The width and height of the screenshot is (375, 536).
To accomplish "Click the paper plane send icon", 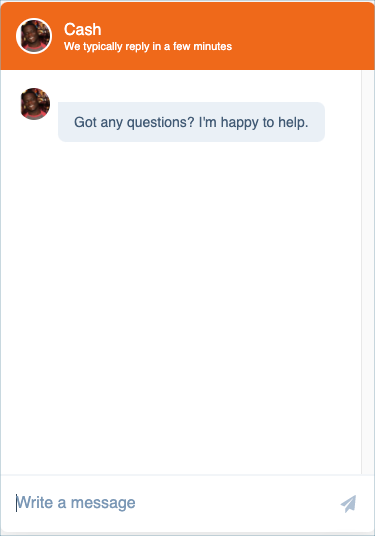I will (348, 504).
